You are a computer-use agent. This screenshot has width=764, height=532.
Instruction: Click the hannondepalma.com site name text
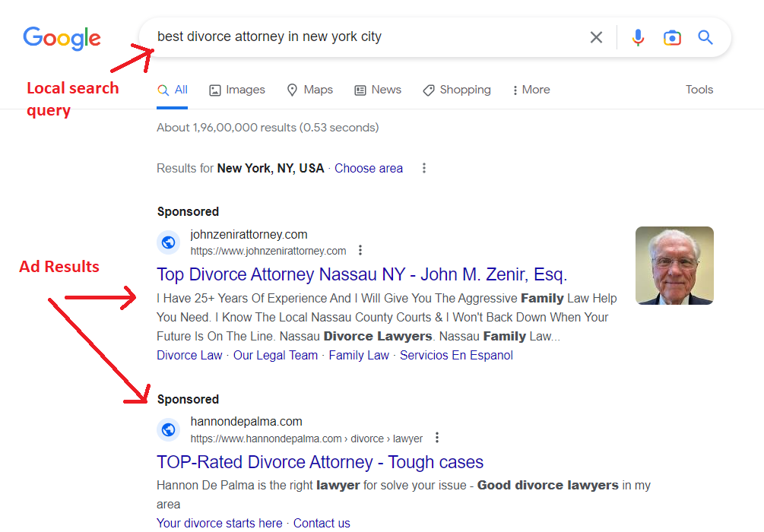246,422
